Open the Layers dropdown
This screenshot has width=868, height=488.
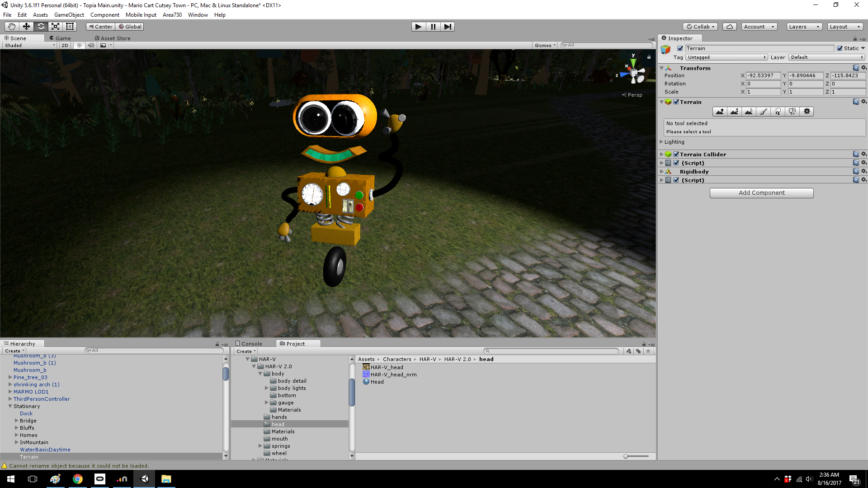(804, 27)
